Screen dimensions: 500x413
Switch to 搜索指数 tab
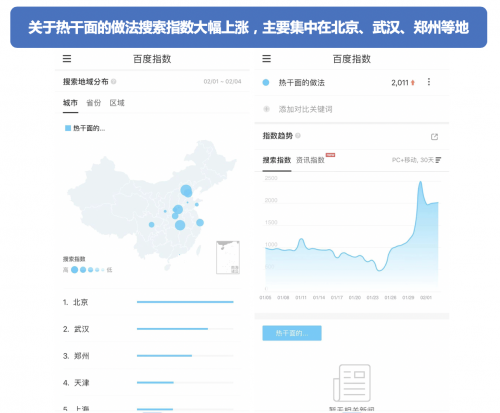click(277, 160)
